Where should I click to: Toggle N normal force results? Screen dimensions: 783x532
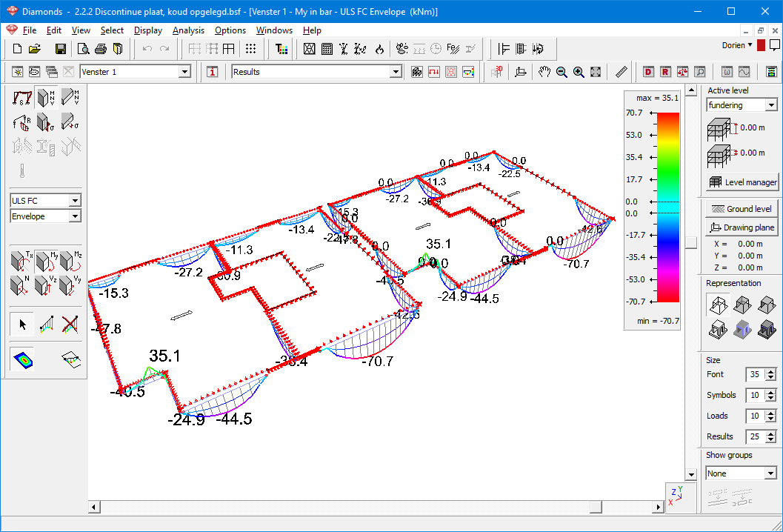(x=22, y=285)
